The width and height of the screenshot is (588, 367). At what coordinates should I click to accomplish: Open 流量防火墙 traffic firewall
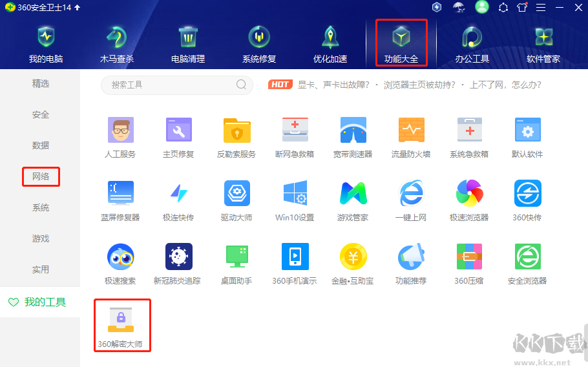(411, 137)
